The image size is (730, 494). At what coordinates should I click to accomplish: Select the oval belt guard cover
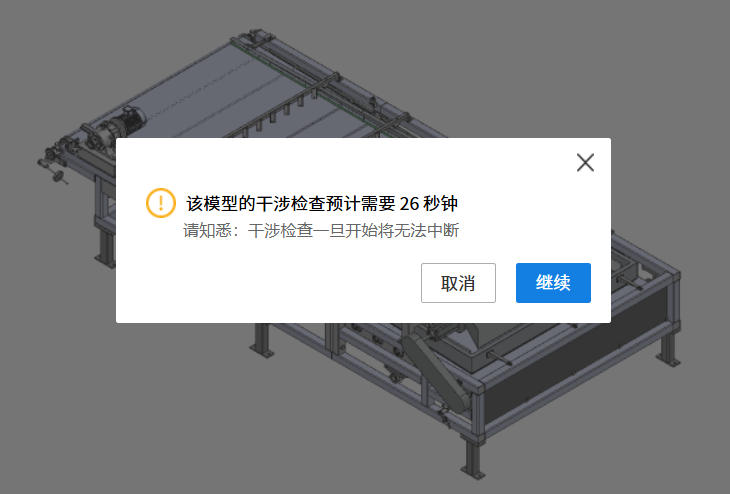tap(434, 372)
